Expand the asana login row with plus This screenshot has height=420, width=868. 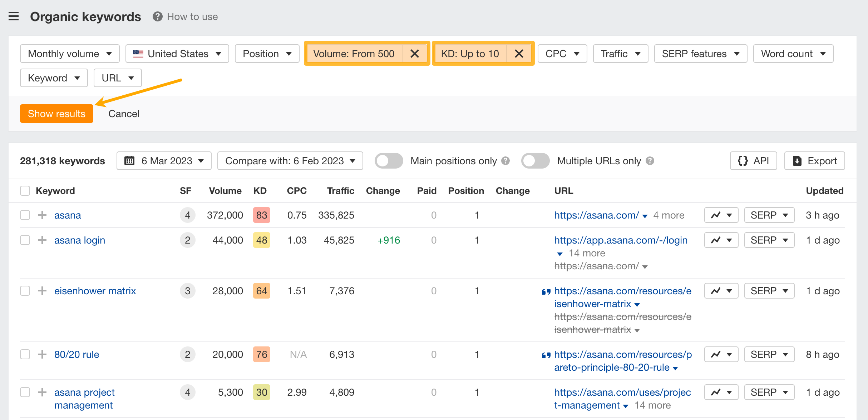click(42, 240)
